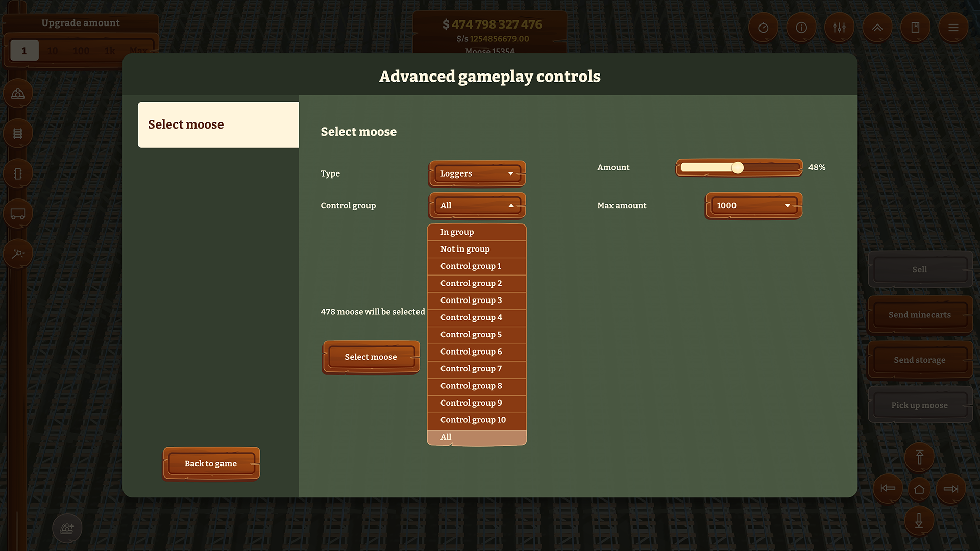
Task: Click the add-player icon at bottom left
Action: coord(67,528)
